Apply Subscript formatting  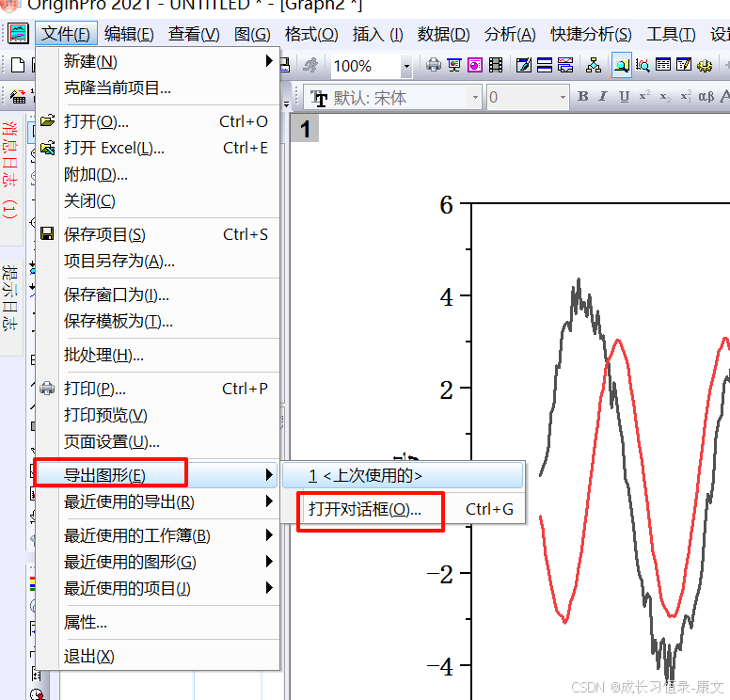click(x=665, y=96)
